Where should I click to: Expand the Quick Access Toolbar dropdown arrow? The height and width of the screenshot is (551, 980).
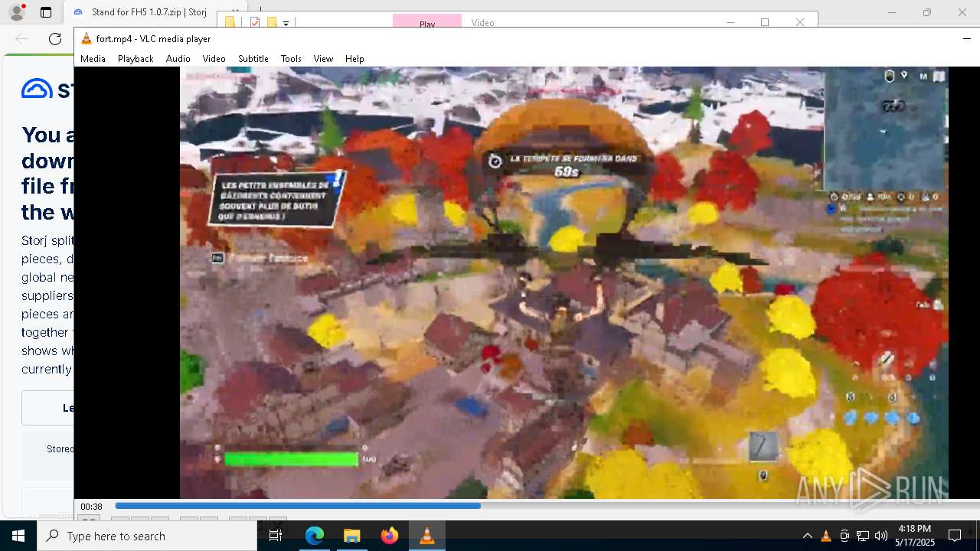(x=286, y=24)
